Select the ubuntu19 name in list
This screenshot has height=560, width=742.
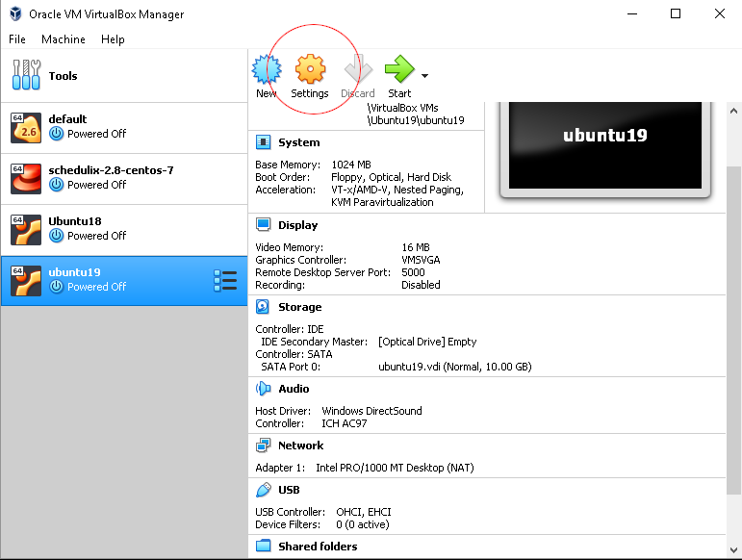pyautogui.click(x=75, y=272)
